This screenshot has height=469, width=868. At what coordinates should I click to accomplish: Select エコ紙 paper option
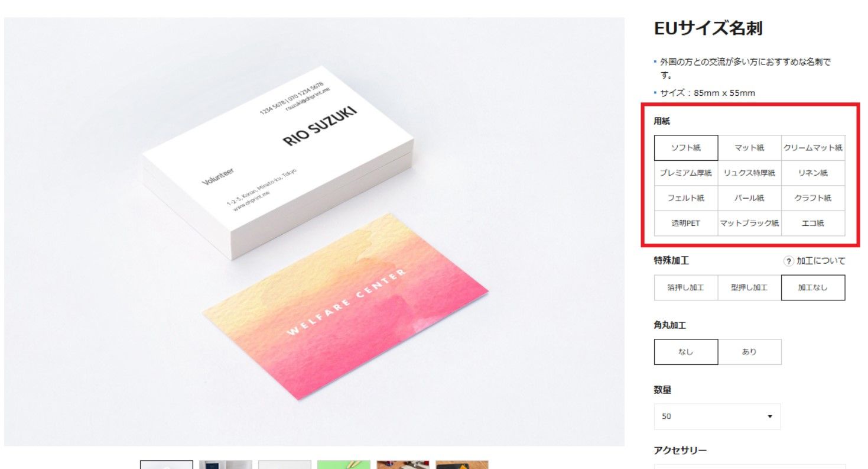tap(813, 224)
